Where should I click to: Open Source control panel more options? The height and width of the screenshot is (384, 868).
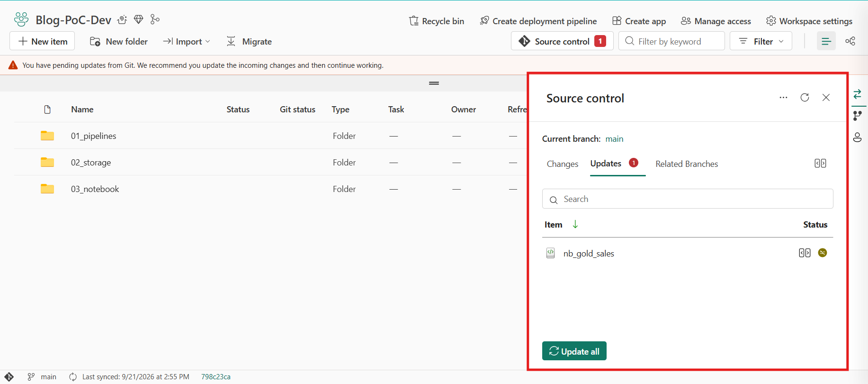pyautogui.click(x=783, y=97)
